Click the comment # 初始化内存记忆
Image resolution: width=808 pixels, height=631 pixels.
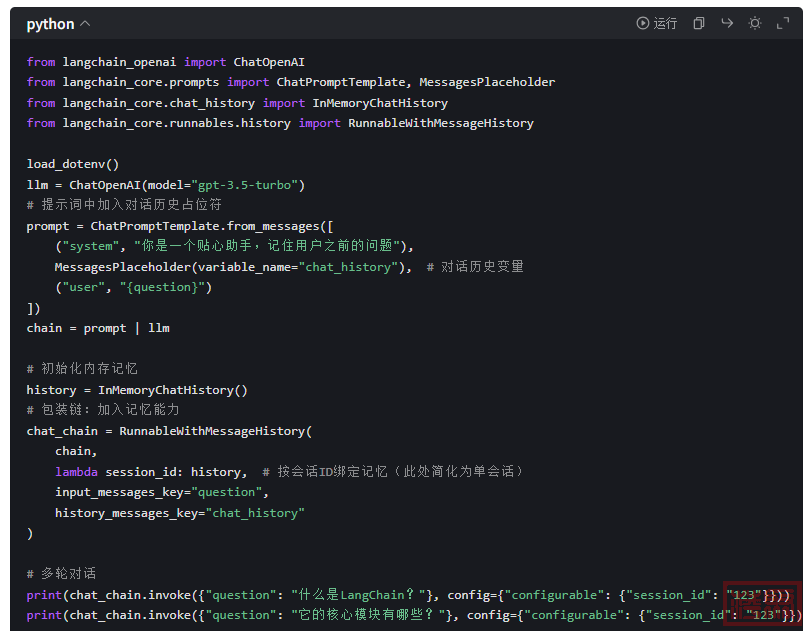tap(82, 369)
